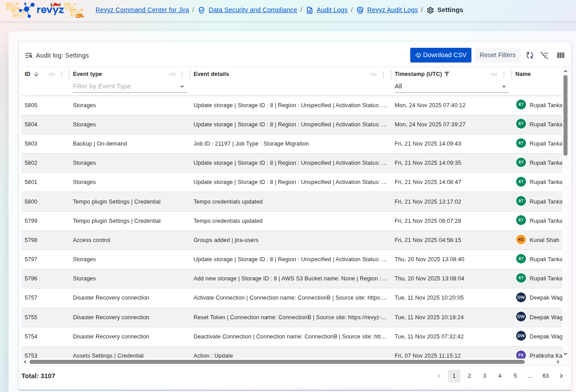Open the column chooser icon
This screenshot has width=576, height=392.
[x=560, y=55]
